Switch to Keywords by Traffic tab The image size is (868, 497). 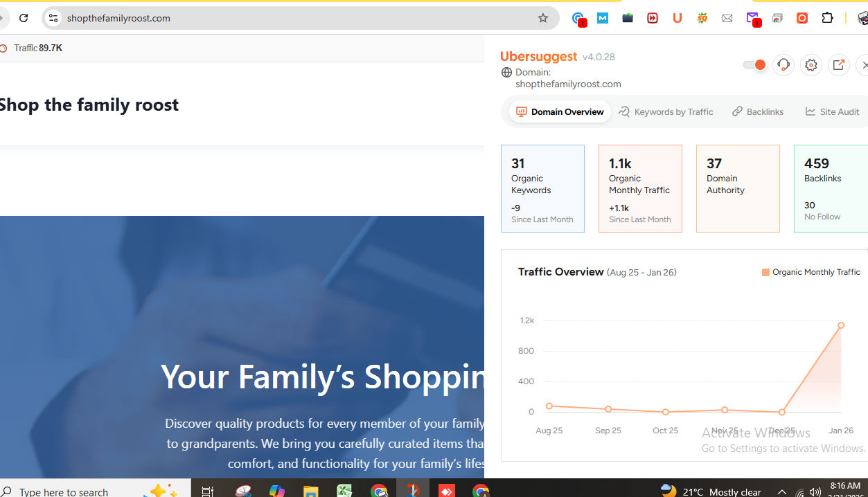point(666,111)
